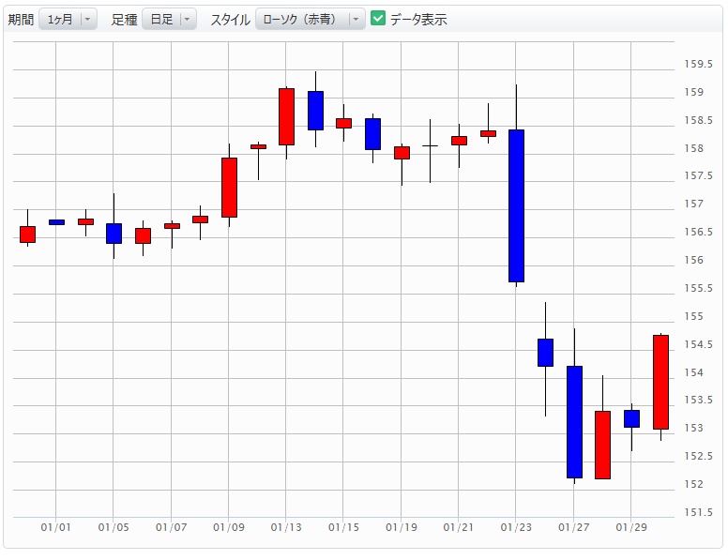This screenshot has width=728, height=560.
Task: Click the 151.5 price label on the axis
Action: tap(694, 513)
